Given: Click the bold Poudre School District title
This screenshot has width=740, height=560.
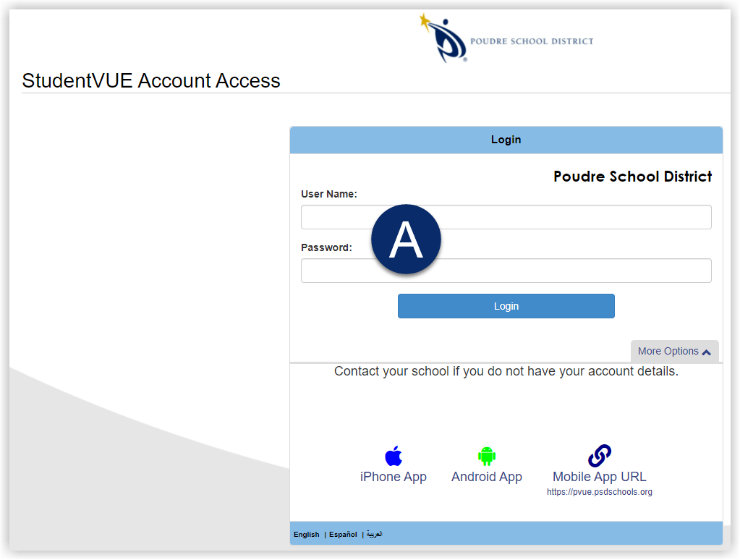Looking at the screenshot, I should (632, 177).
